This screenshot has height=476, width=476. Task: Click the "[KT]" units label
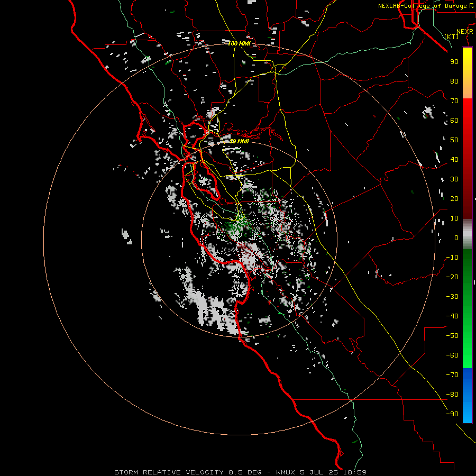point(452,36)
